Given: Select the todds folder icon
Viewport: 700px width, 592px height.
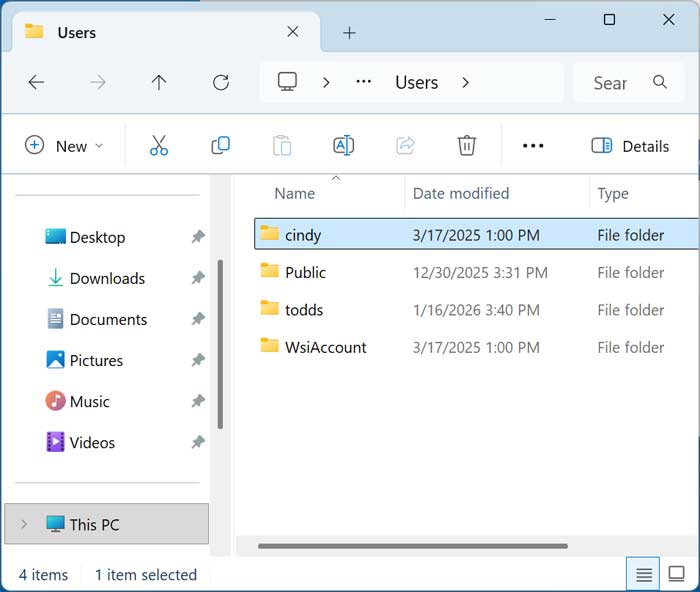Looking at the screenshot, I should [270, 308].
